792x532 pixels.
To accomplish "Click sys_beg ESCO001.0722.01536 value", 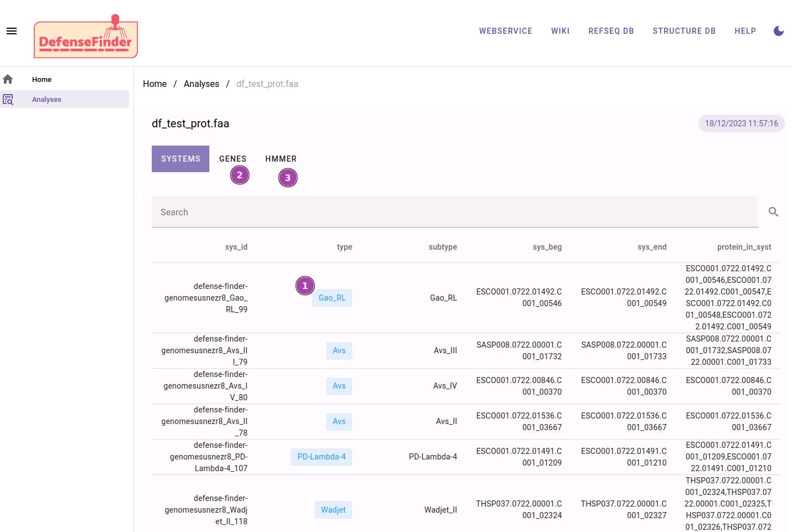I will (x=519, y=421).
